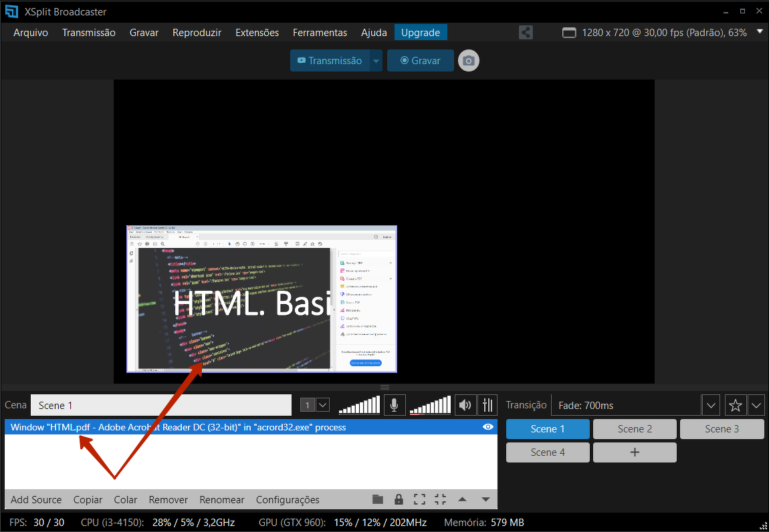Open the Extensões menu
Image resolution: width=769 pixels, height=532 pixels.
point(257,32)
